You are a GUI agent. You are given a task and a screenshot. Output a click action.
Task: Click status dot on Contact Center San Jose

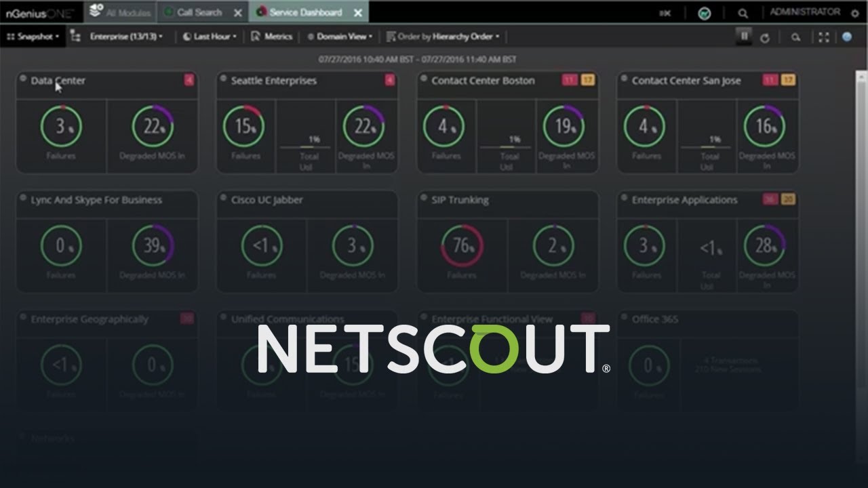(x=625, y=78)
